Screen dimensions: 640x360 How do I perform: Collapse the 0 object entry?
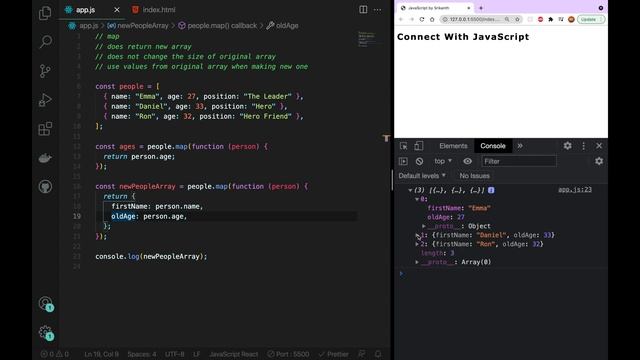(x=417, y=199)
